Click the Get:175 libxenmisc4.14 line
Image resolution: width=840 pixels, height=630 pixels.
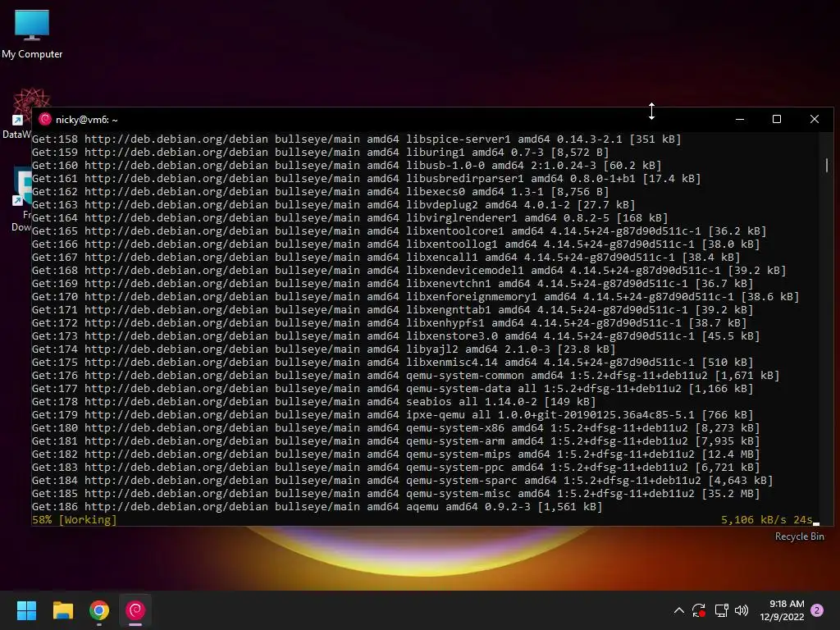(393, 362)
